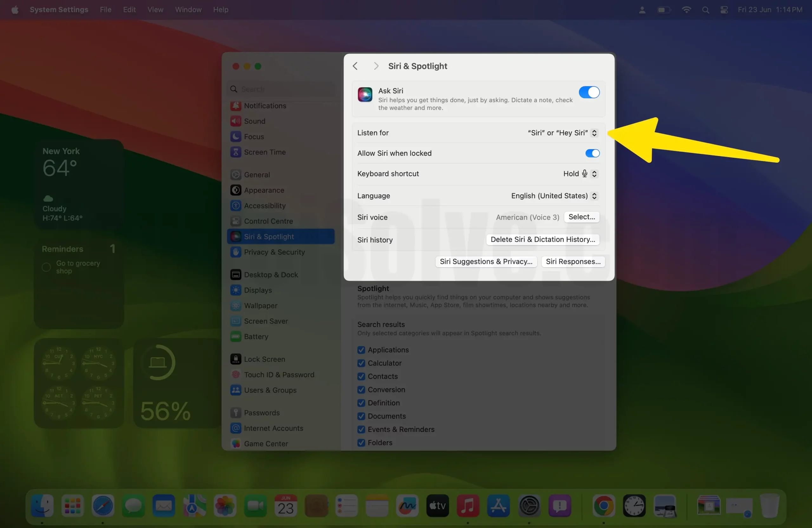Open Siri Responses… options
This screenshot has height=528, width=812.
(573, 262)
